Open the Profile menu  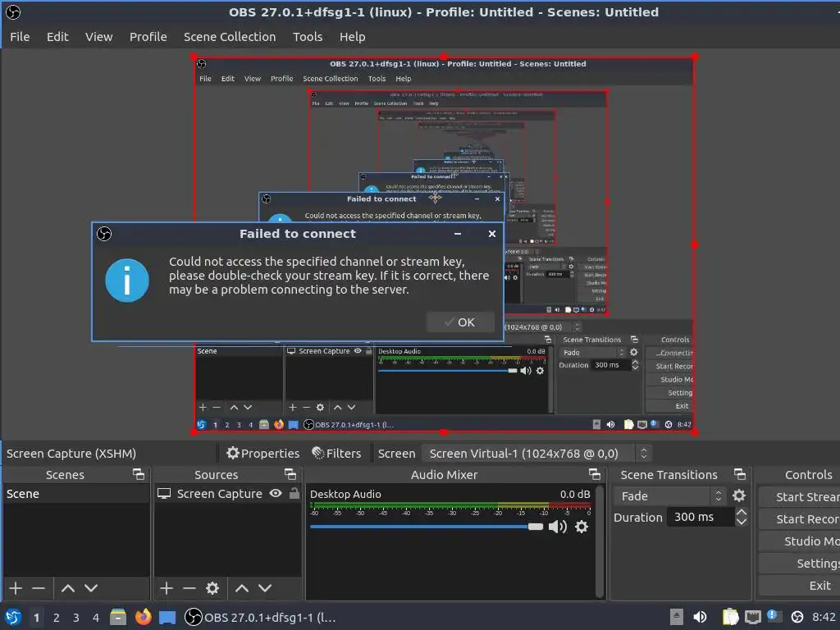pyautogui.click(x=148, y=37)
